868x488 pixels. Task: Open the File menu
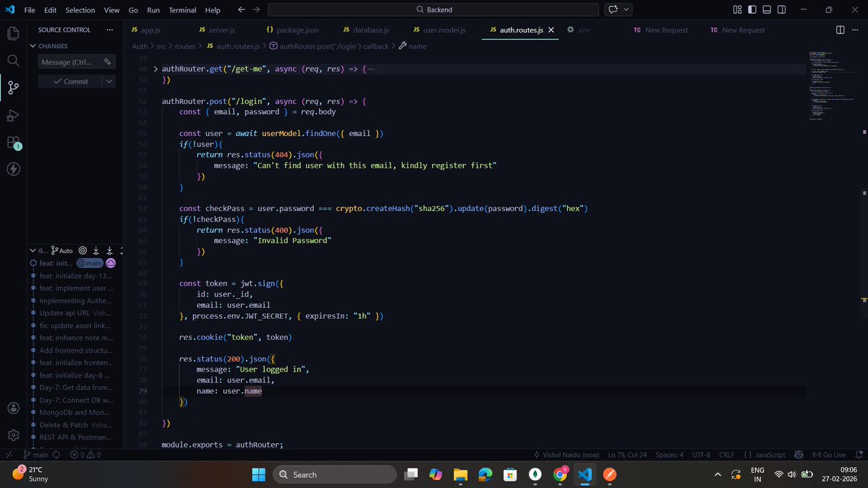click(29, 10)
